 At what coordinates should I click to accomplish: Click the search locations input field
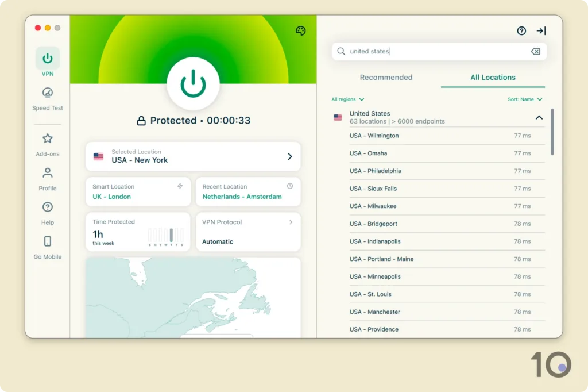click(x=436, y=52)
